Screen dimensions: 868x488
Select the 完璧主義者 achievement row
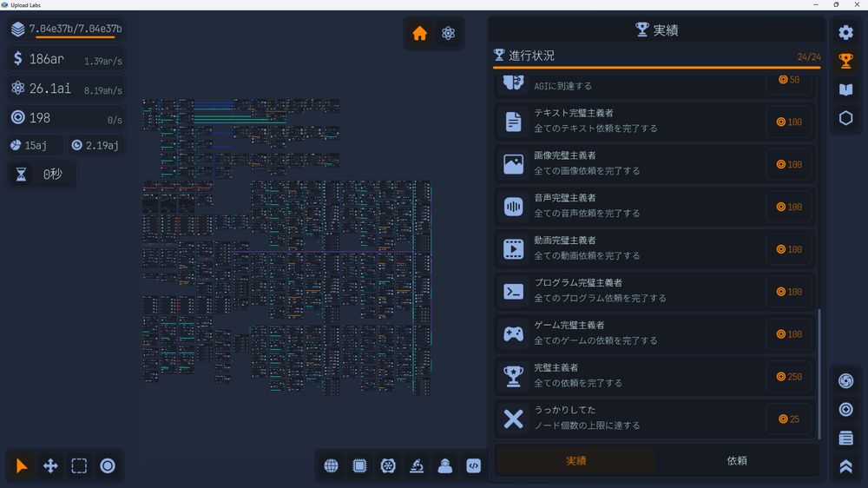pos(654,376)
